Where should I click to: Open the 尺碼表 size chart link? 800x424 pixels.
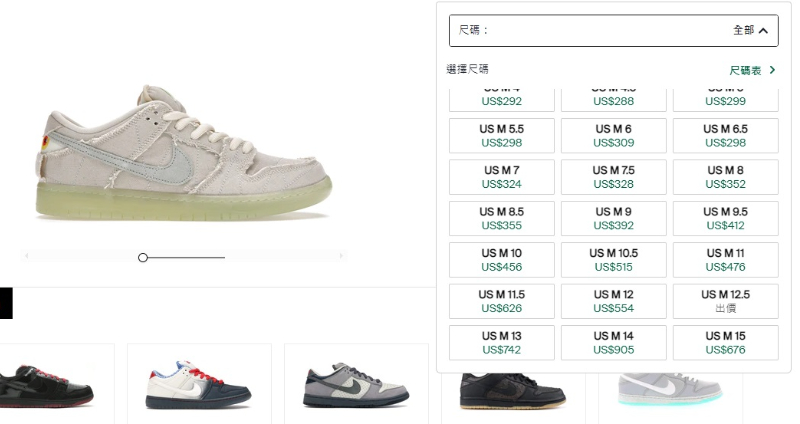click(745, 70)
